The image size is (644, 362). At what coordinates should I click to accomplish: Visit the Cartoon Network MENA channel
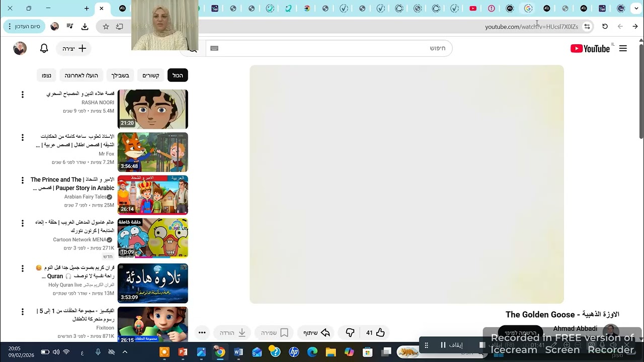[x=80, y=240]
